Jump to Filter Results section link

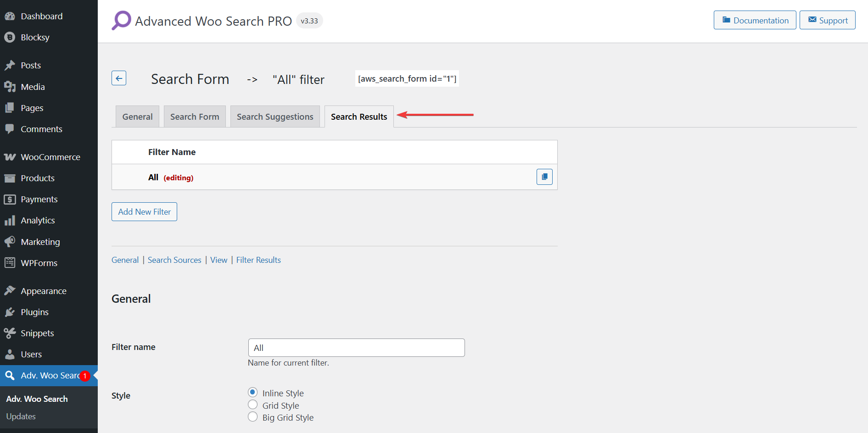tap(258, 260)
